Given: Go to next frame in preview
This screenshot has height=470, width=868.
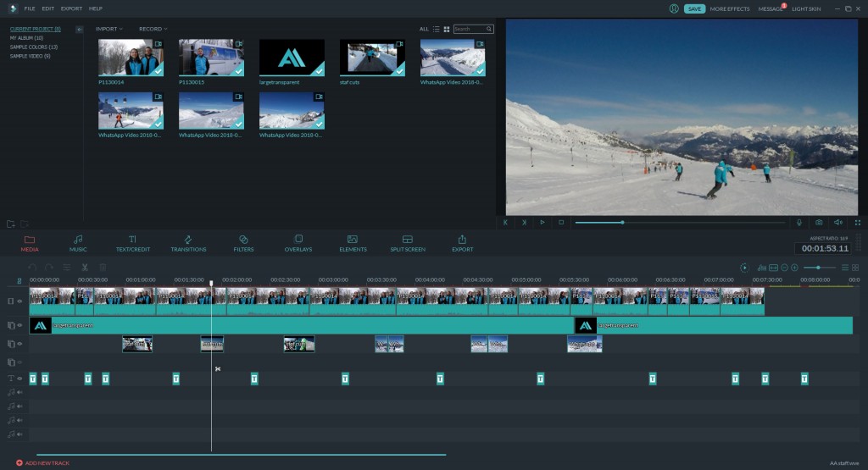Looking at the screenshot, I should click(524, 222).
